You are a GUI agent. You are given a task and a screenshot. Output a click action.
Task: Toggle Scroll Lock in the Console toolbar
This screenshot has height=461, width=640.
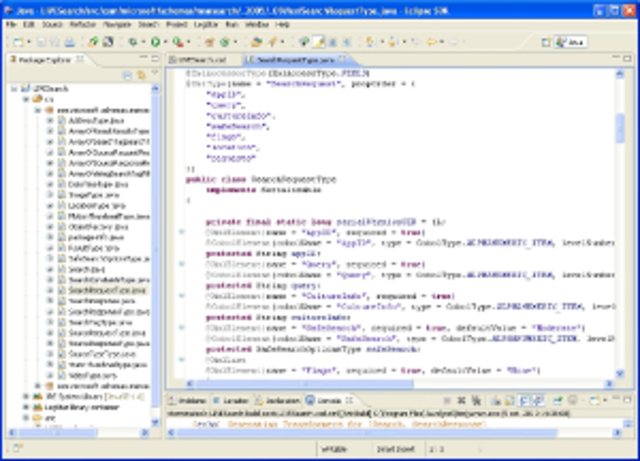click(509, 401)
